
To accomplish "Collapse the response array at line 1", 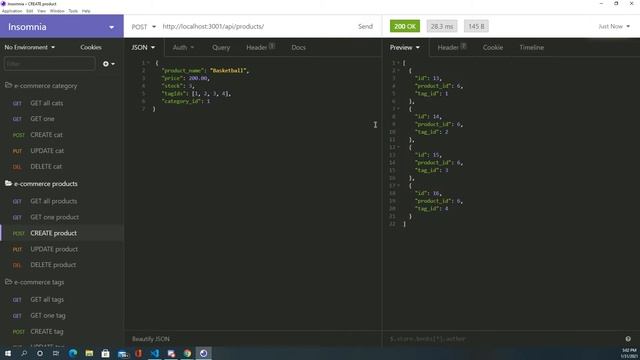I will [398, 63].
